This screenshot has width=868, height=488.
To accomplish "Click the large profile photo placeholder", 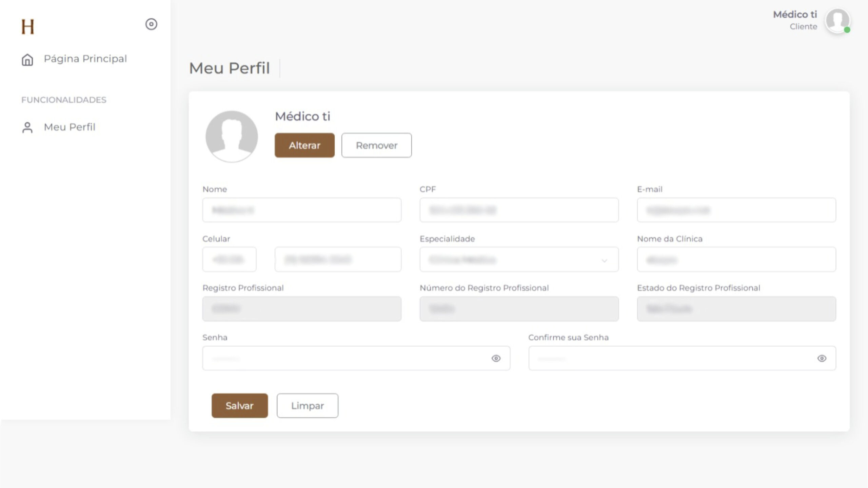I will point(232,136).
